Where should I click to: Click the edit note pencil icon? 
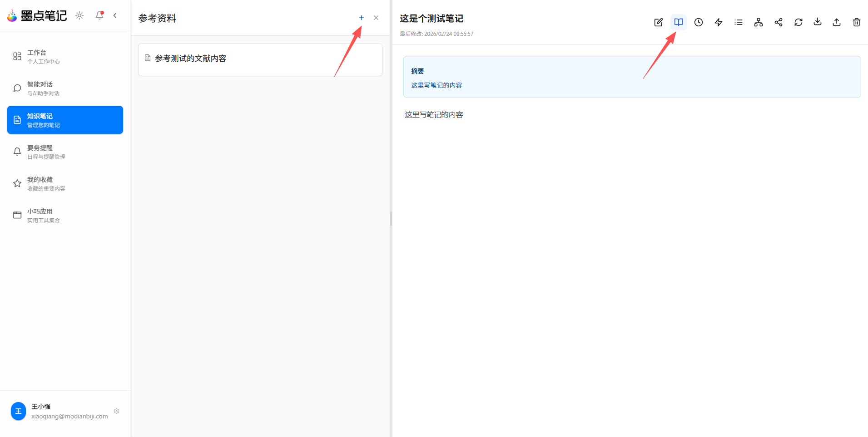click(658, 22)
